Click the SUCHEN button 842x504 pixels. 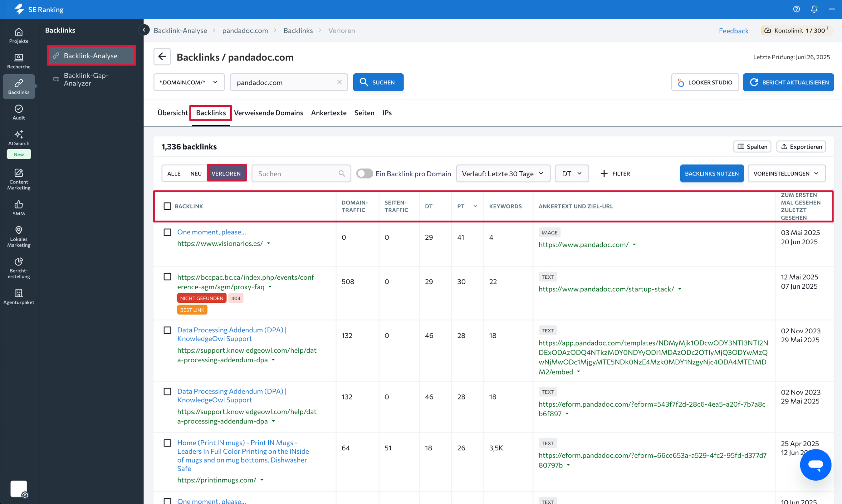click(x=378, y=82)
